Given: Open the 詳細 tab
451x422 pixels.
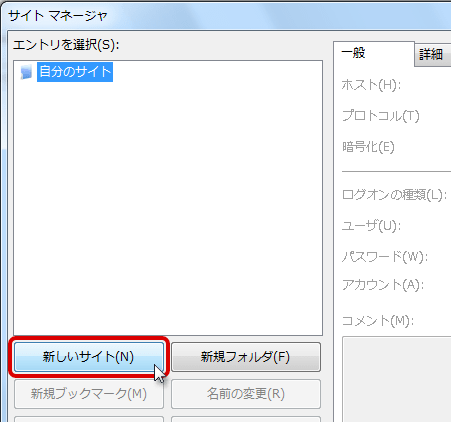Looking at the screenshot, I should click(x=432, y=55).
